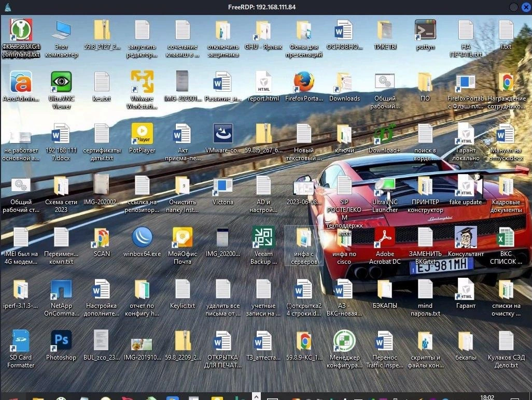Open the Photoshop shortcut

click(61, 341)
